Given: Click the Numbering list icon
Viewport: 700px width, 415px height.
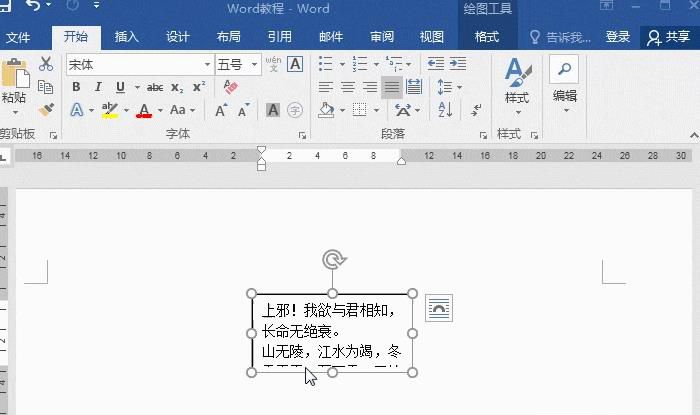Looking at the screenshot, I should pyautogui.click(x=360, y=64).
